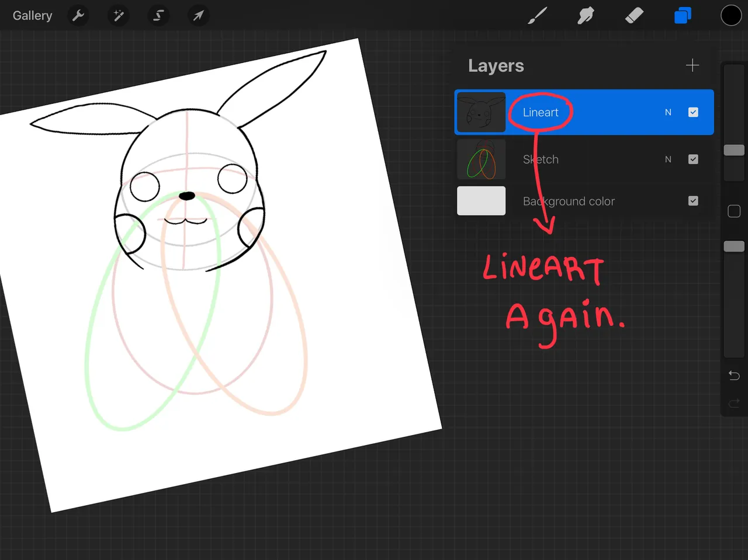The height and width of the screenshot is (560, 748).
Task: Click the brush size slider handle
Action: [x=734, y=150]
